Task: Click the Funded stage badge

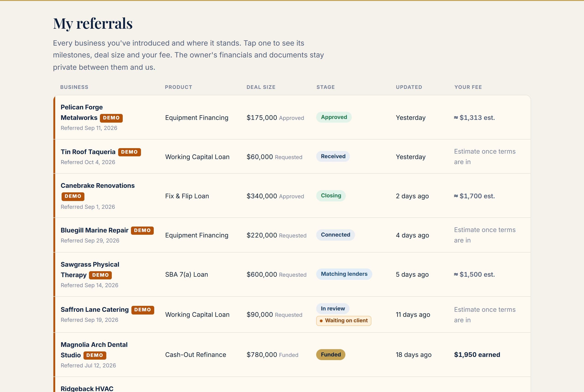Action: [x=331, y=355]
